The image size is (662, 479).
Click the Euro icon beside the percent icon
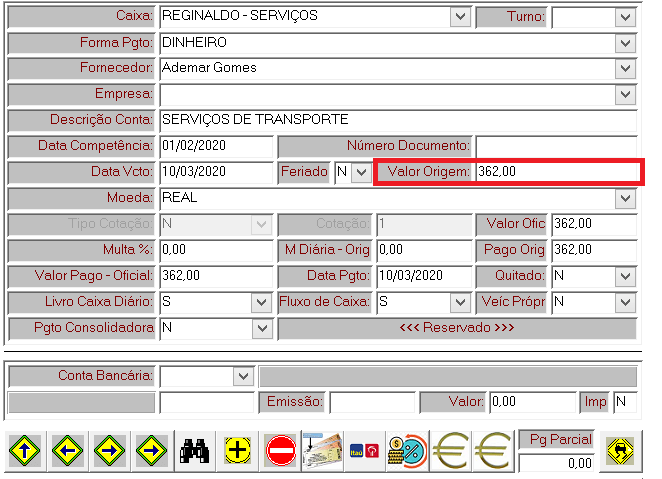point(450,451)
